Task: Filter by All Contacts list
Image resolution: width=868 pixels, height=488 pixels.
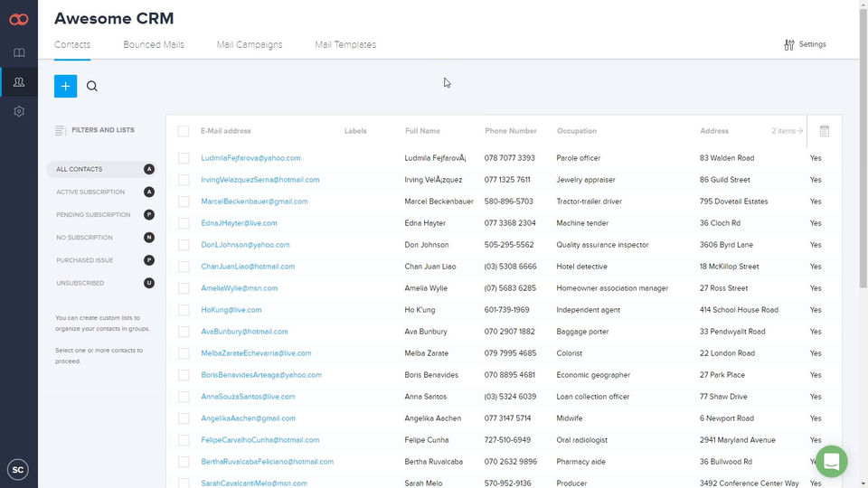Action: click(x=80, y=169)
